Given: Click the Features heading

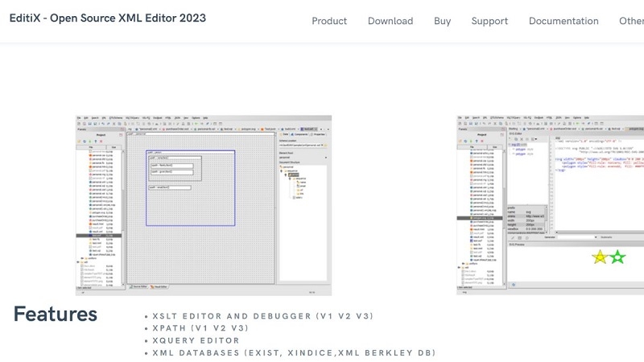Looking at the screenshot, I should (55, 314).
